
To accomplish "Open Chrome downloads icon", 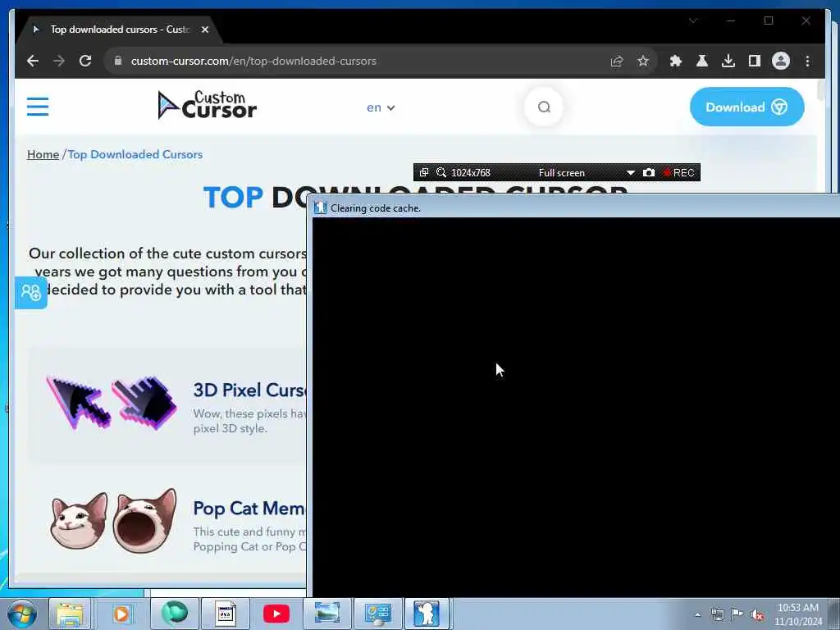I will pyautogui.click(x=728, y=61).
